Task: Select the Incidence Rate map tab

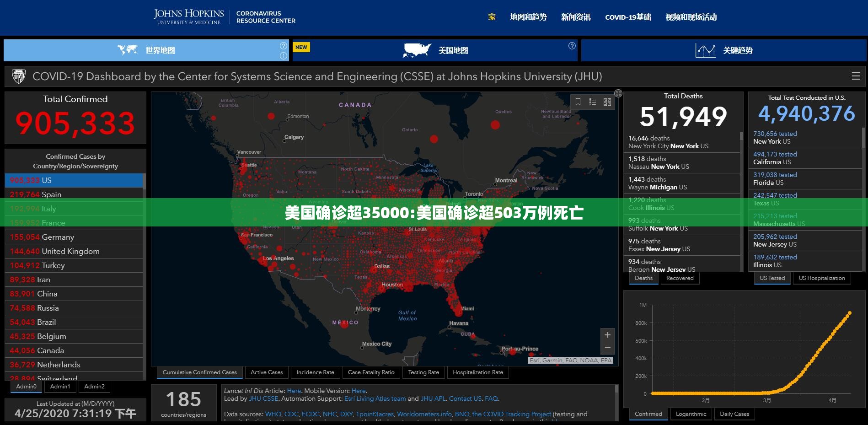Action: [x=315, y=372]
